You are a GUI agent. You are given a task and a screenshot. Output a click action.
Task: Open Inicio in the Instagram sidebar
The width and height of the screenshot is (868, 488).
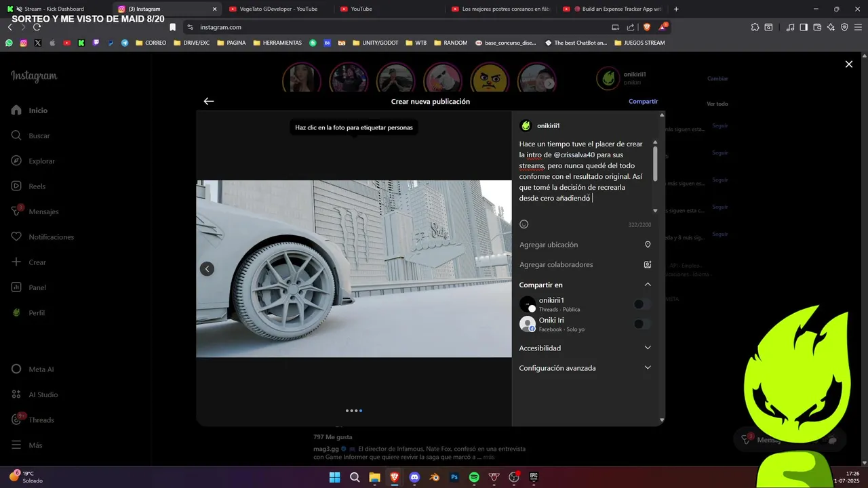[30, 110]
